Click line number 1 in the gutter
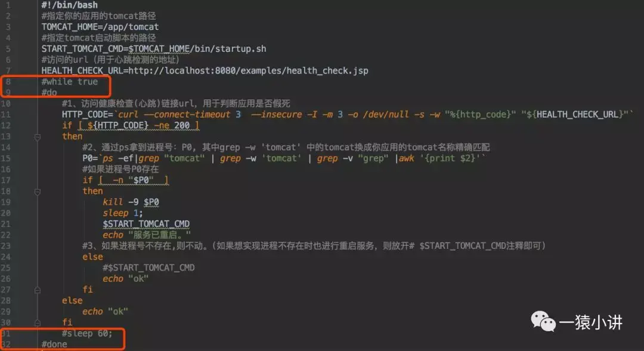Image resolution: width=644 pixels, height=351 pixels. [8, 5]
